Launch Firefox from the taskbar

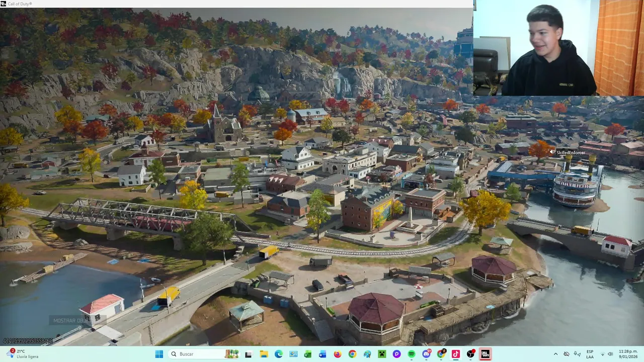click(x=337, y=354)
